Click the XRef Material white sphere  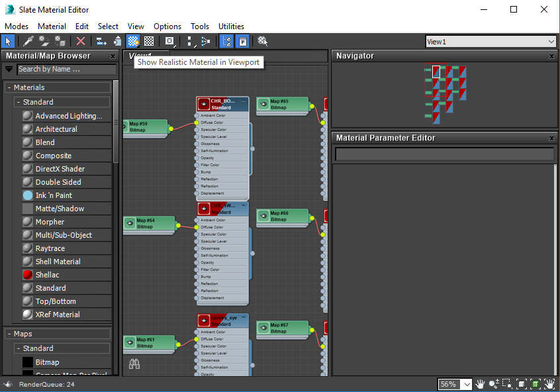click(x=28, y=314)
